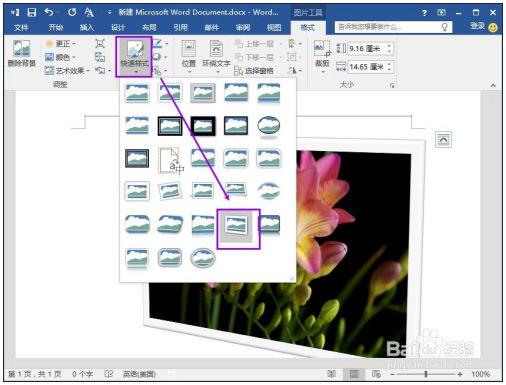Choose the soft edge oval picture style
The height and width of the screenshot is (385, 506).
click(269, 191)
